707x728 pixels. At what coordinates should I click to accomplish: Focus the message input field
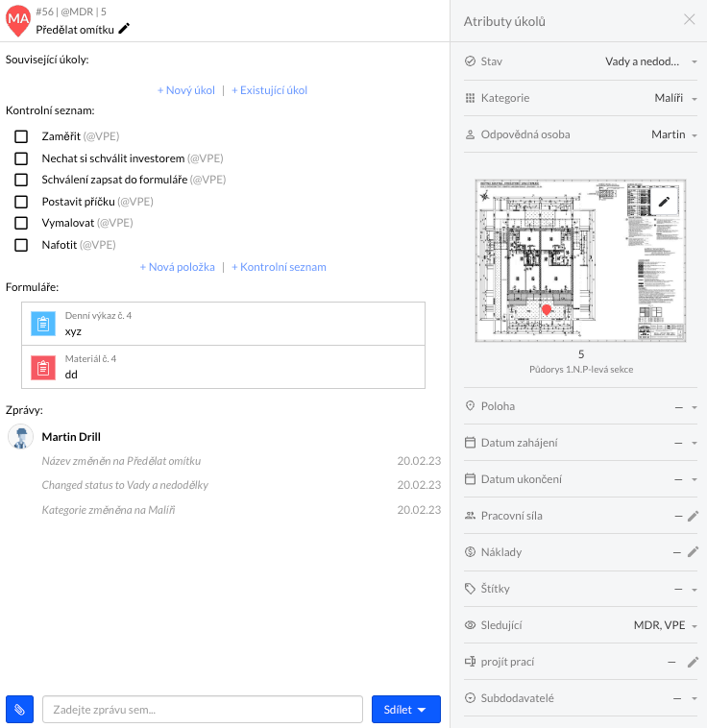point(202,710)
